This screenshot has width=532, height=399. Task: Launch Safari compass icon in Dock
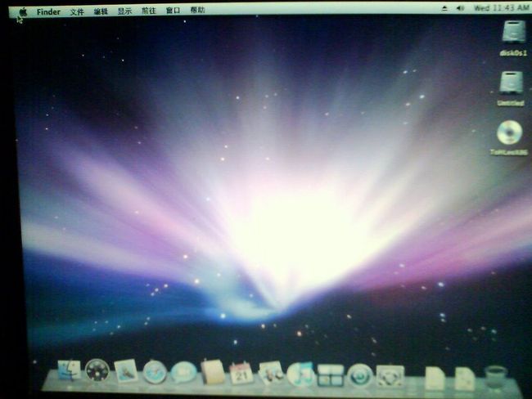coord(155,372)
